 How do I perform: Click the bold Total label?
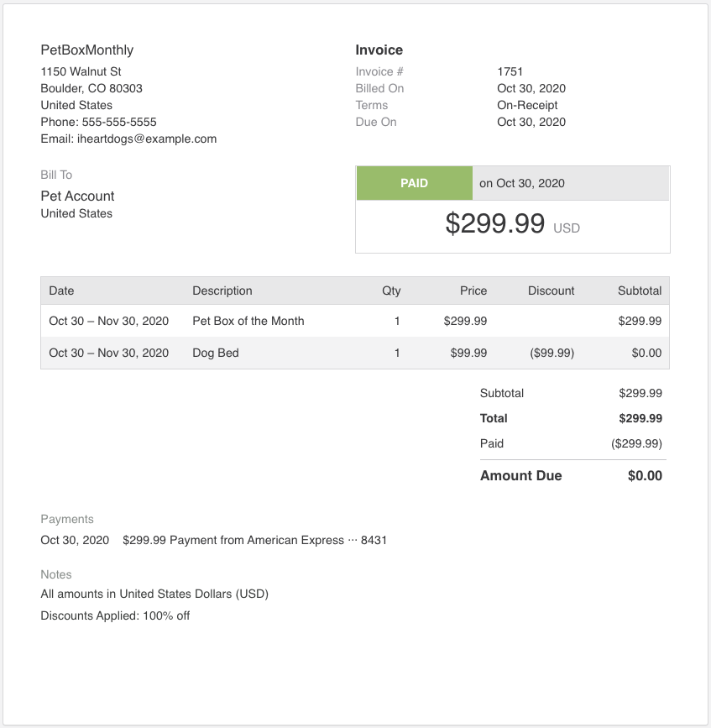coord(494,418)
